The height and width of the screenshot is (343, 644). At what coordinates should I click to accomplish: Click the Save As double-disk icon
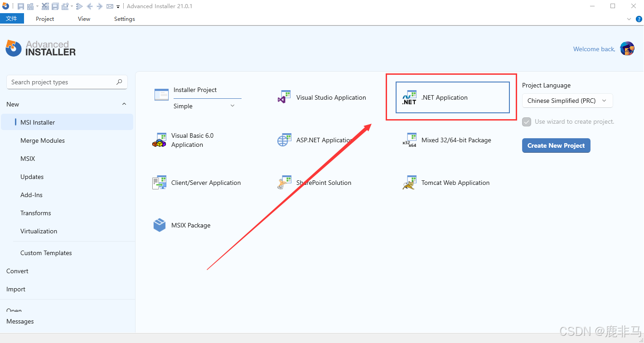point(55,6)
